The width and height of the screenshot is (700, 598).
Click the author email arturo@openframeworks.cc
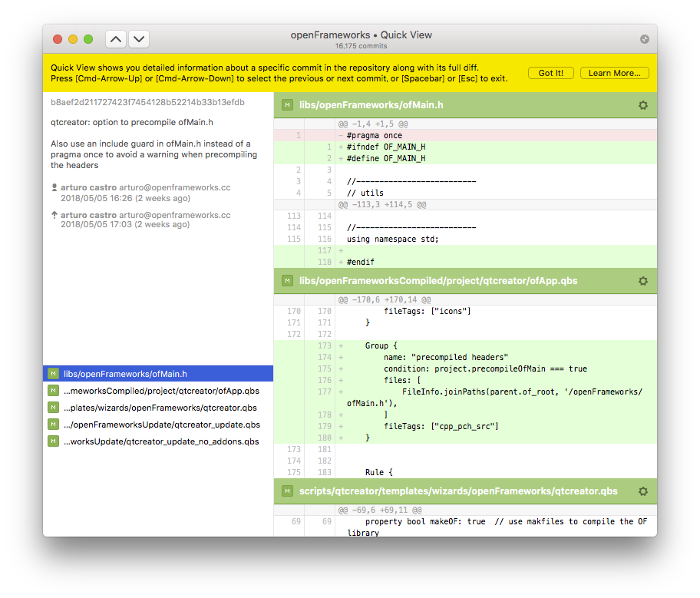174,187
